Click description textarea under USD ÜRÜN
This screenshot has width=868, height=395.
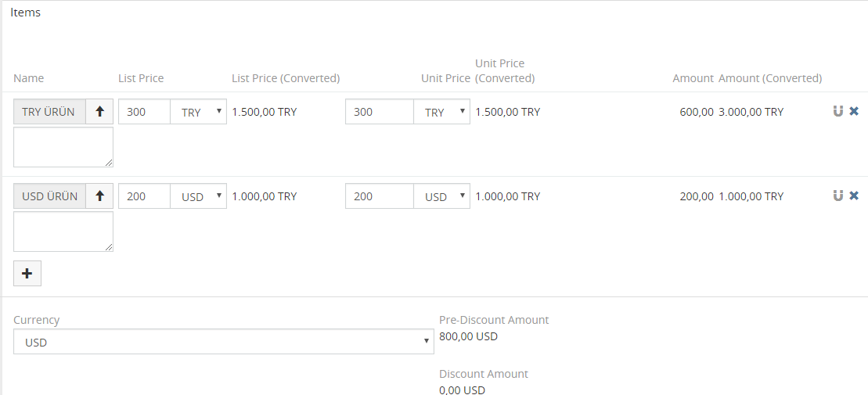63,232
